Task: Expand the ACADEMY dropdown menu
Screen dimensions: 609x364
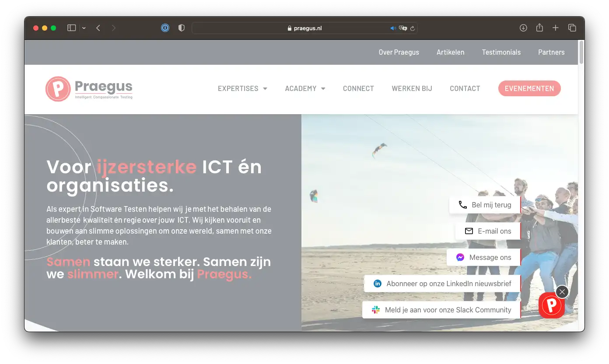Action: tap(305, 88)
